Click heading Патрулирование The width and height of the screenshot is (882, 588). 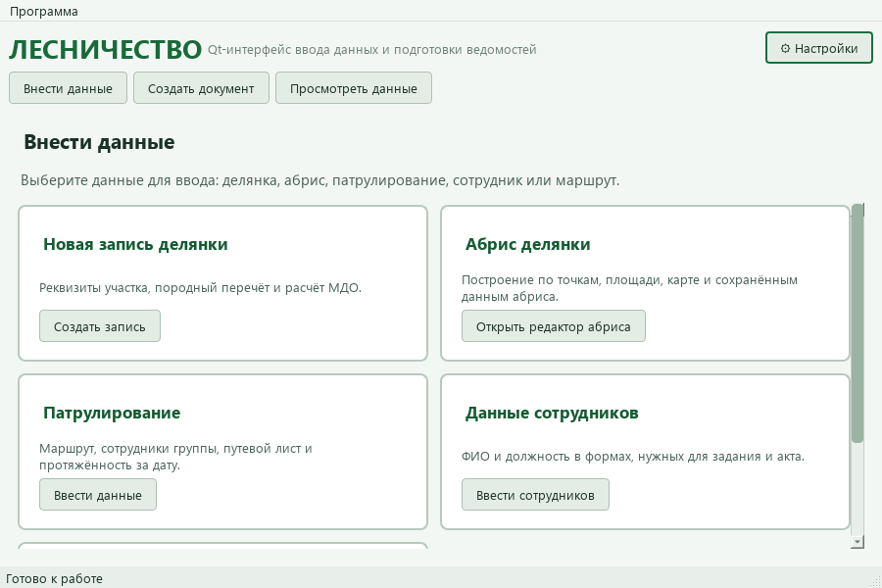click(x=112, y=413)
